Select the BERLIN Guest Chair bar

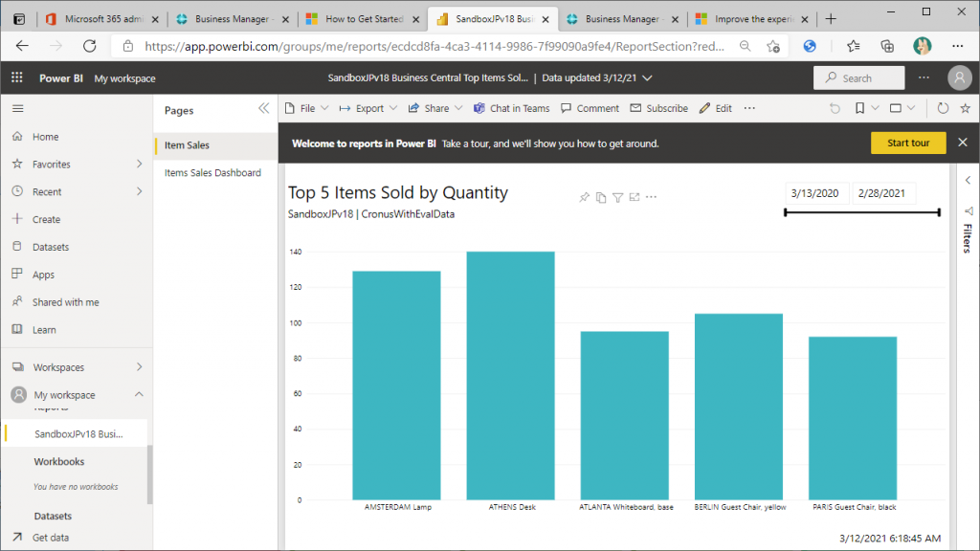coord(739,407)
